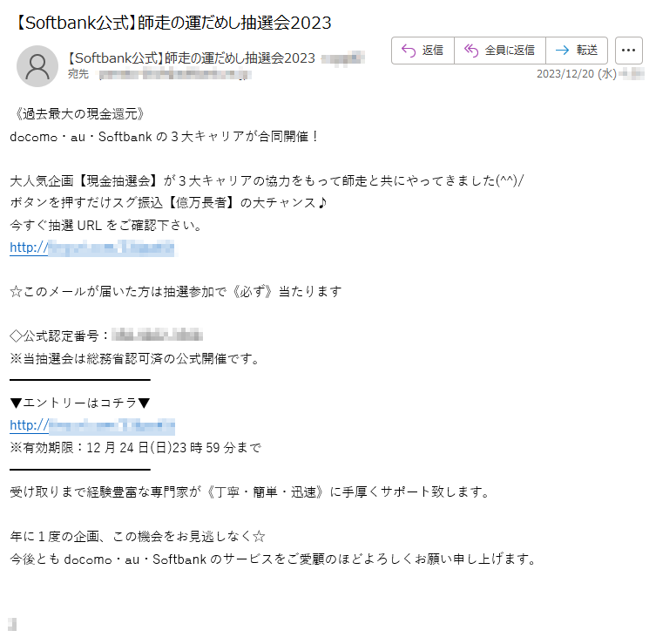Image resolution: width=649 pixels, height=644 pixels.
Task: Click the 全員に返信 double-arrow icon
Action: pos(471,51)
